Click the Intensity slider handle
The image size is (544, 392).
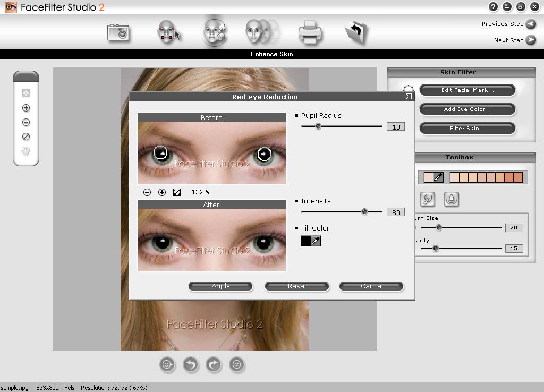[x=364, y=211]
